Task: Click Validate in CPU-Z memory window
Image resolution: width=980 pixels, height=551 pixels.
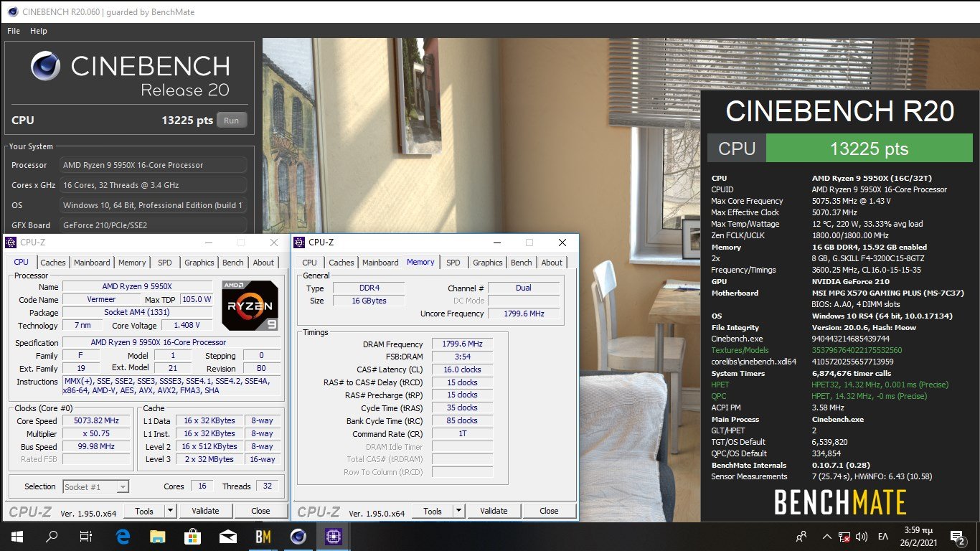Action: point(494,511)
